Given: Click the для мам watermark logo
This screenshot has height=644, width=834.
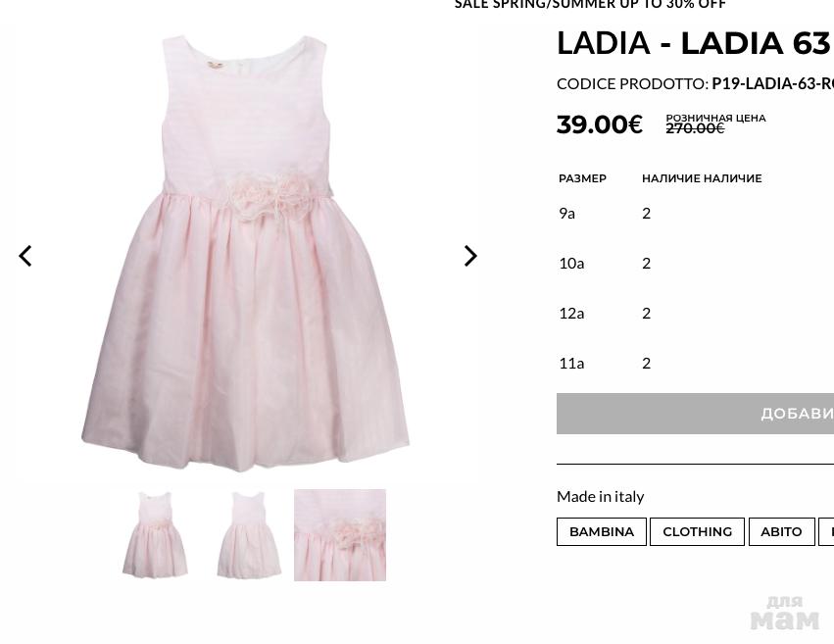Looking at the screenshot, I should 785,614.
